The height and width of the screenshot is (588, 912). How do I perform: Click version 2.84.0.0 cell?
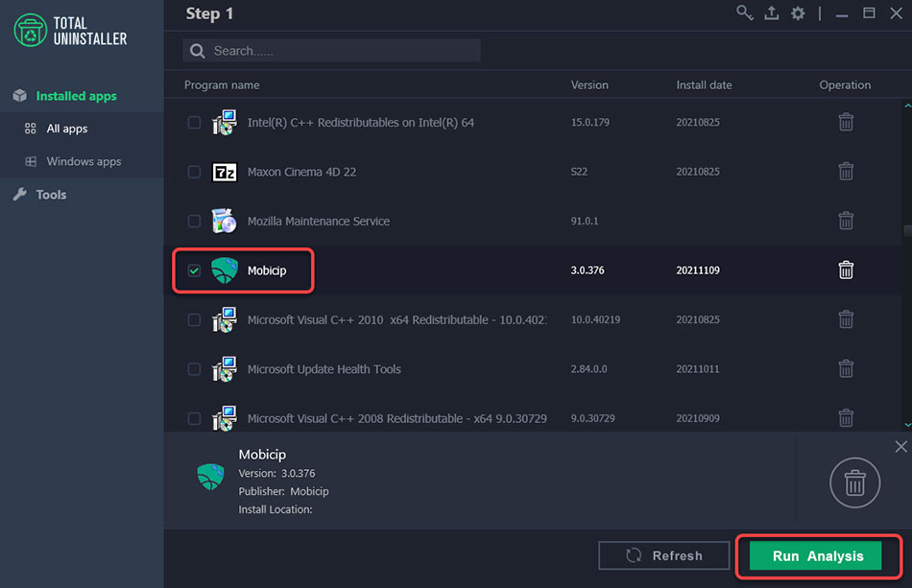588,369
